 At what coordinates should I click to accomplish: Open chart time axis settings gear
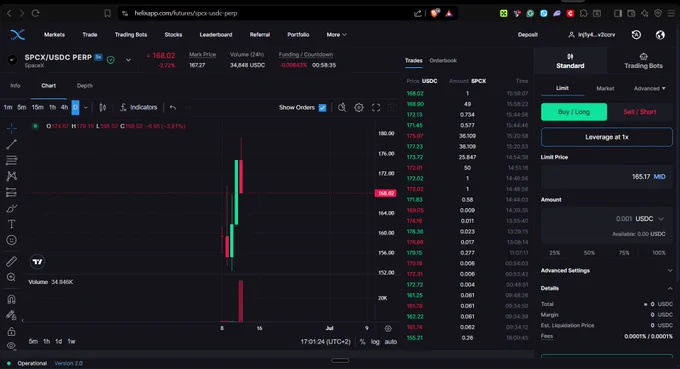point(388,329)
